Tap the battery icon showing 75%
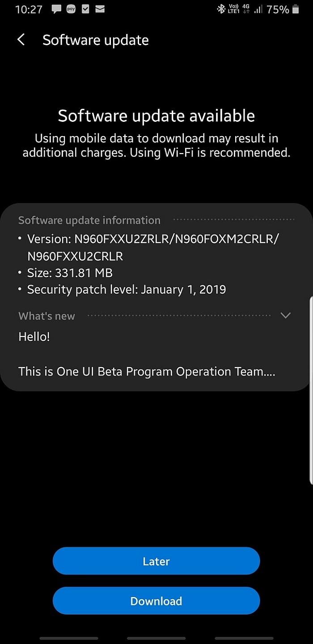The image size is (313, 644). pyautogui.click(x=296, y=9)
